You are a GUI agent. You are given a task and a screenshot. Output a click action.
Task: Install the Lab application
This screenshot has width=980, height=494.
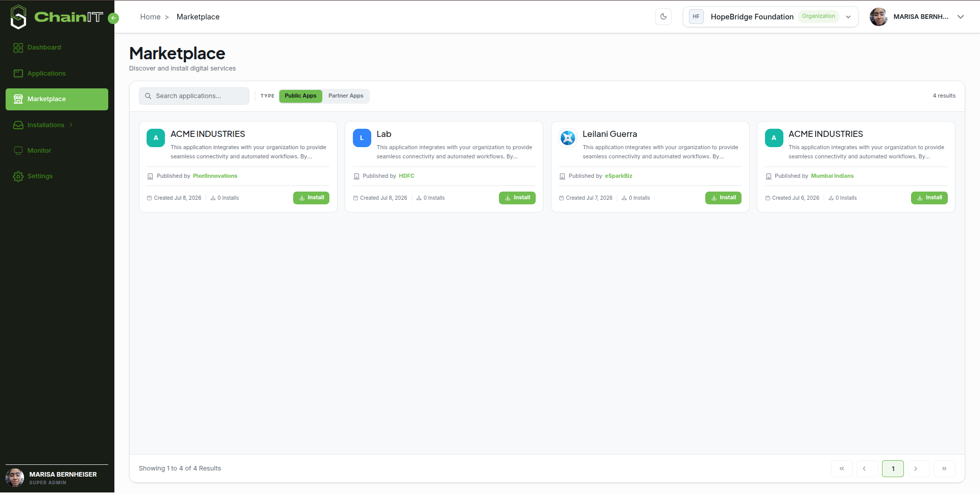(x=517, y=198)
